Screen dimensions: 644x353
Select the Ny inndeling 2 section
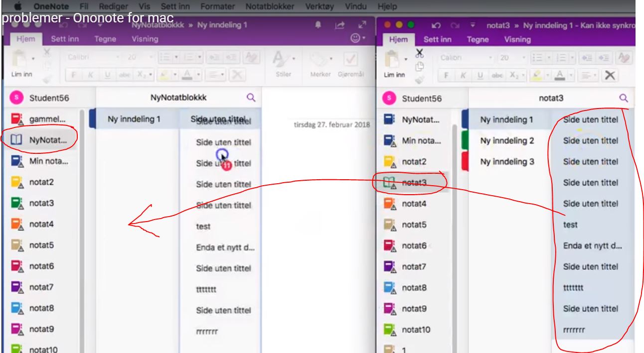point(506,140)
